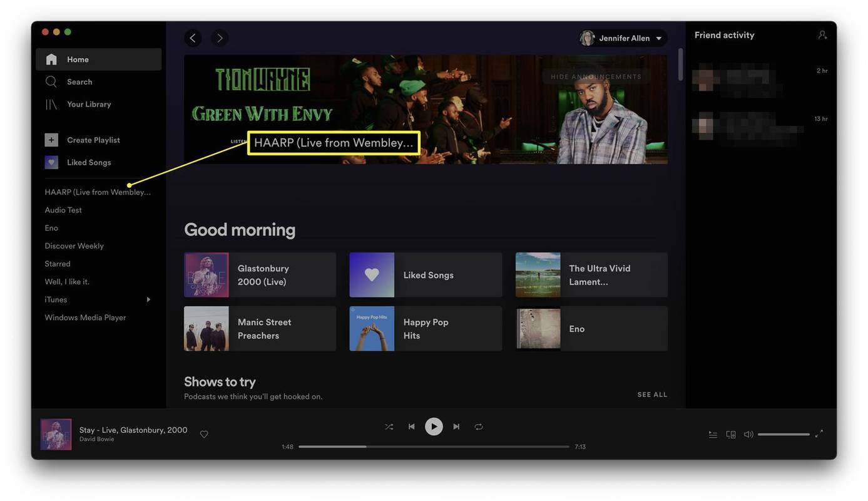Screen dimensions: 868x501
Task: Open The Ultra Vivid Lament card
Action: tap(591, 275)
